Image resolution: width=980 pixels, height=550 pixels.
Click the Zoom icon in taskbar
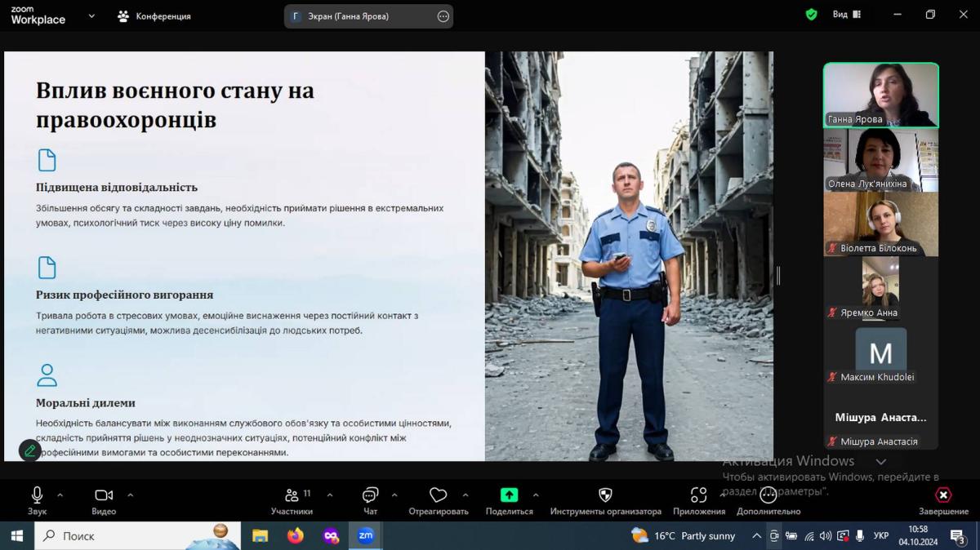pyautogui.click(x=366, y=536)
